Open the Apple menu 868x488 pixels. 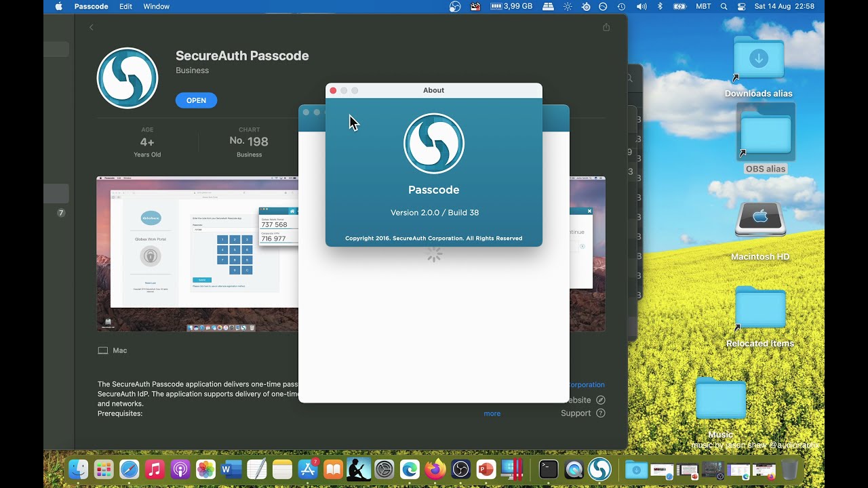58,6
